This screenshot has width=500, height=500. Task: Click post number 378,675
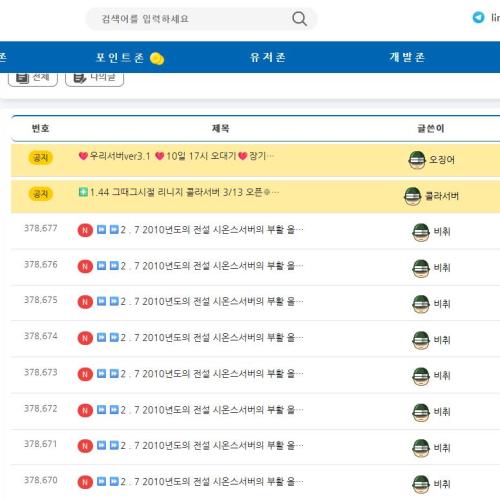click(x=41, y=300)
